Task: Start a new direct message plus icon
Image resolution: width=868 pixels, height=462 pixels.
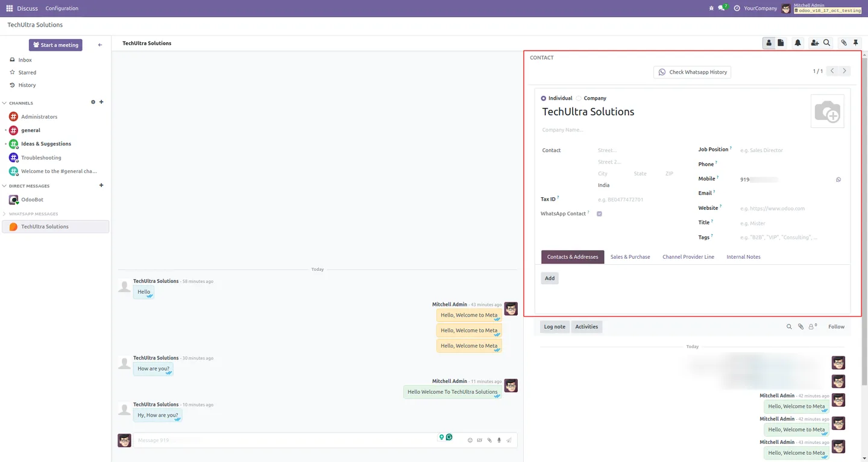Action: click(101, 185)
